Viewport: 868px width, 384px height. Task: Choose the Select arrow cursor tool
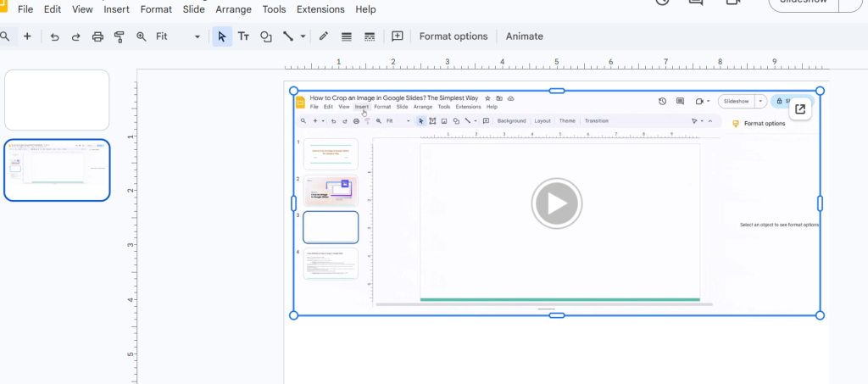[x=222, y=36]
